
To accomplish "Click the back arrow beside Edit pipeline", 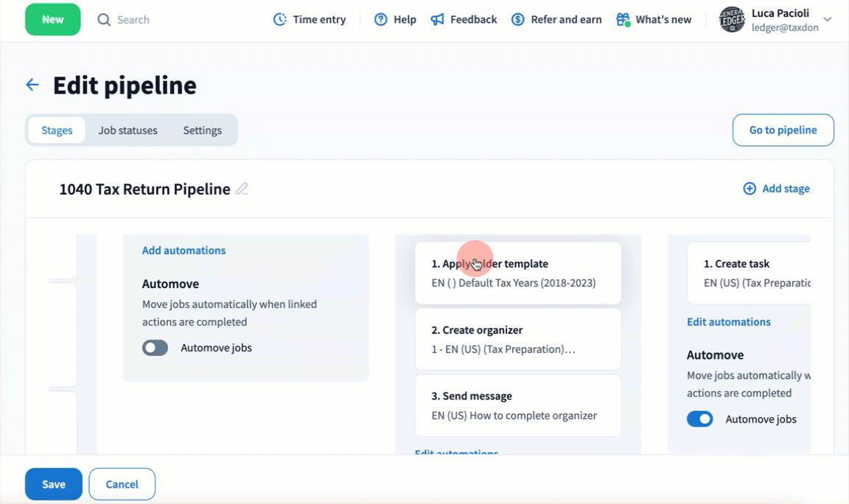I will coord(32,85).
